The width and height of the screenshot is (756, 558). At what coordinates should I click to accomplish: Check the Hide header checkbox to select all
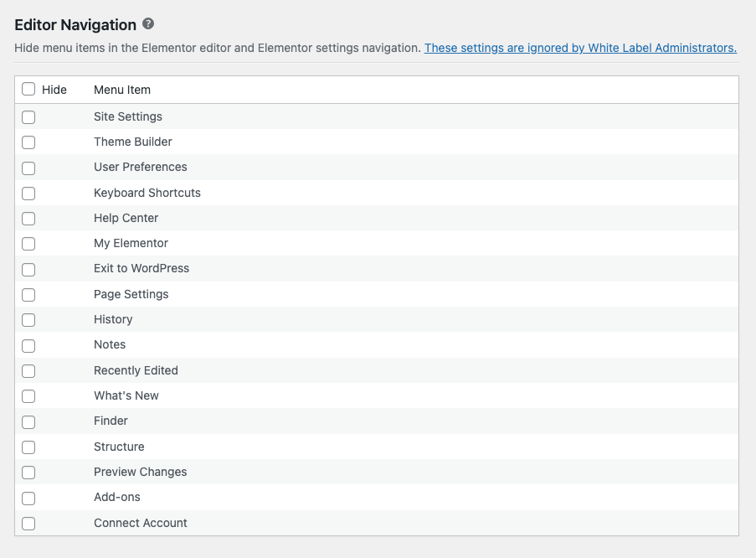(x=29, y=89)
